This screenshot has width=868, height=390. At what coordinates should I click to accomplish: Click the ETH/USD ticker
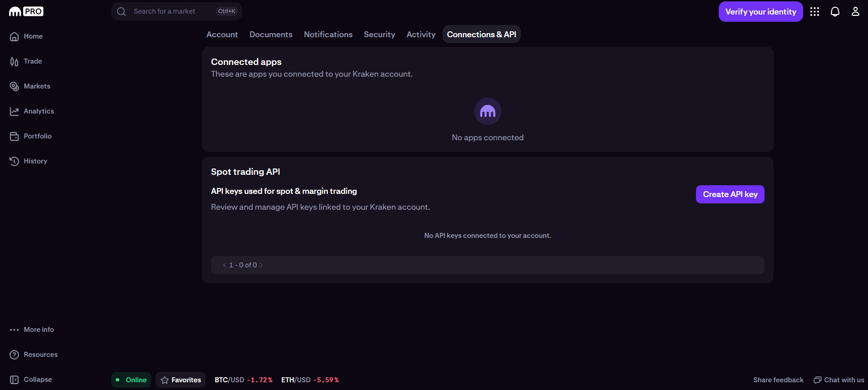coord(310,380)
